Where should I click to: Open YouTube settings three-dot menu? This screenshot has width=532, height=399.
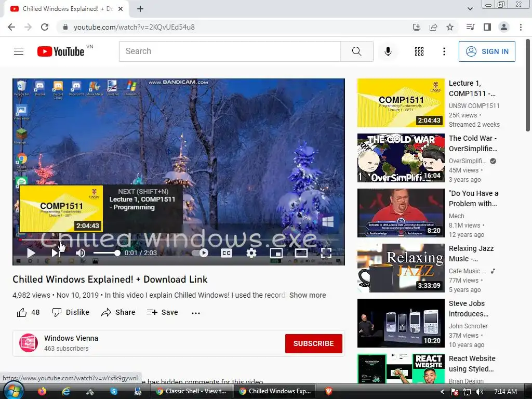(x=444, y=51)
